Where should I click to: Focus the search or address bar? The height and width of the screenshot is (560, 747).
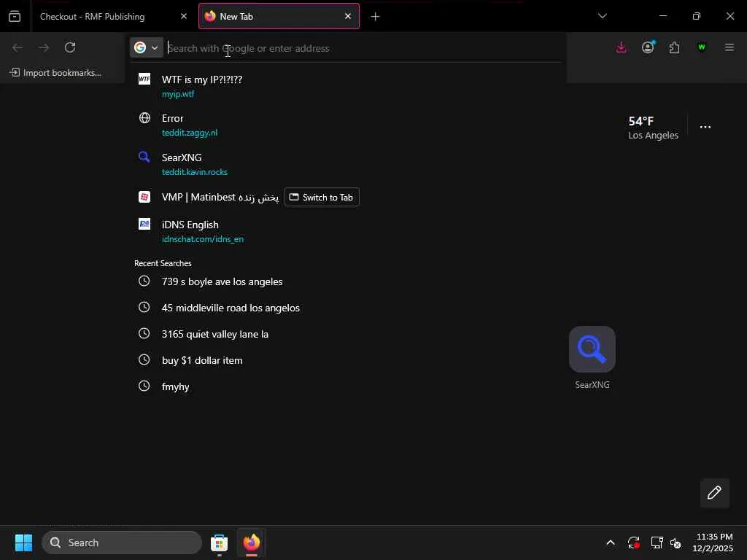point(362,48)
